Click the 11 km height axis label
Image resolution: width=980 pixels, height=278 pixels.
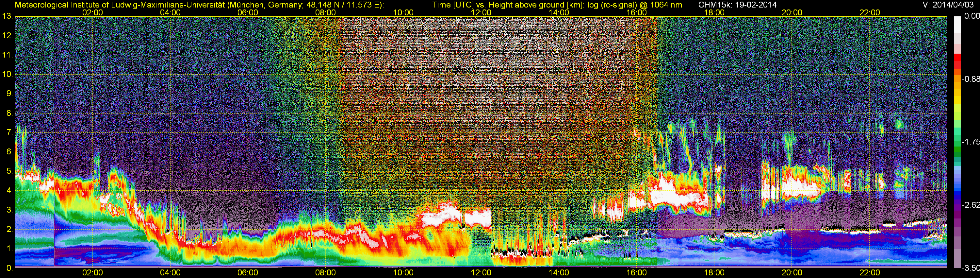7,55
